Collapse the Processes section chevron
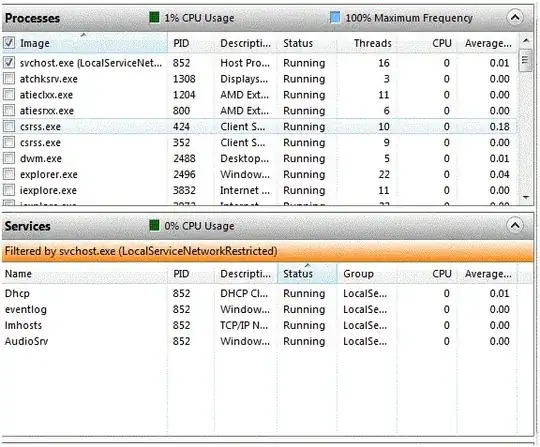The width and height of the screenshot is (540, 447). [x=515, y=17]
